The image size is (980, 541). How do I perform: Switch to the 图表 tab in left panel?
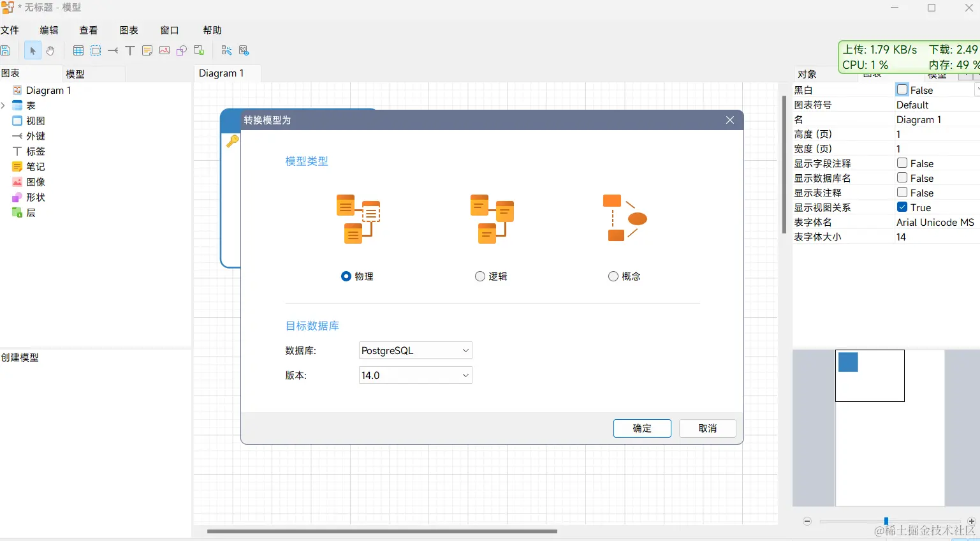[x=31, y=73]
